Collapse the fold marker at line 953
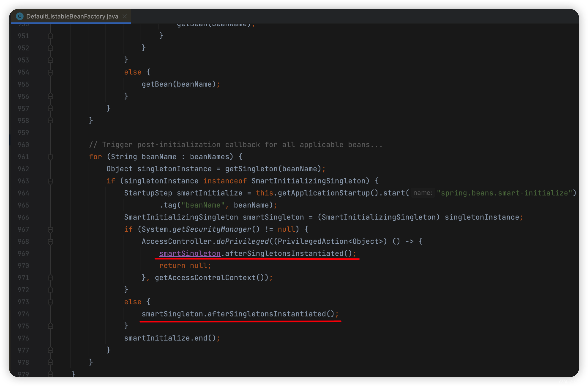Screen dimensions: 588x386 point(50,60)
